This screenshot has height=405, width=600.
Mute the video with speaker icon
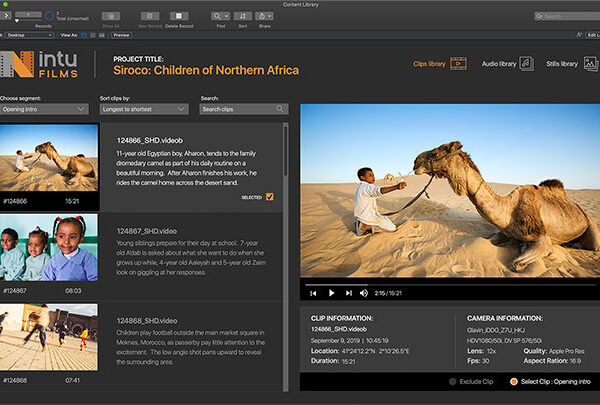pyautogui.click(x=366, y=293)
